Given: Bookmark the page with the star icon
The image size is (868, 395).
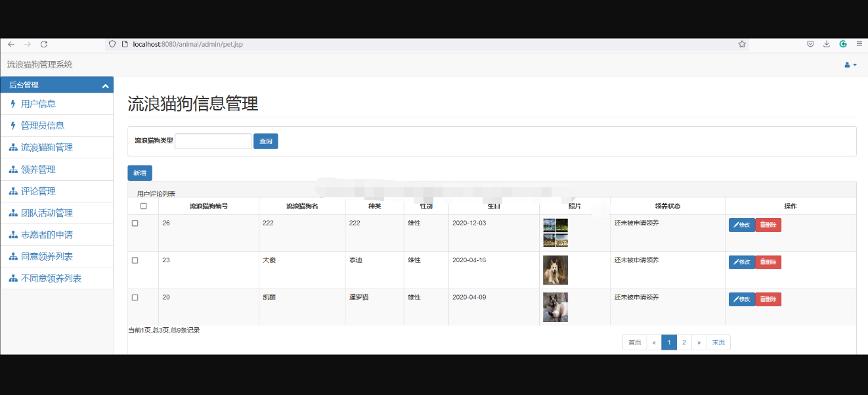Looking at the screenshot, I should coord(742,44).
